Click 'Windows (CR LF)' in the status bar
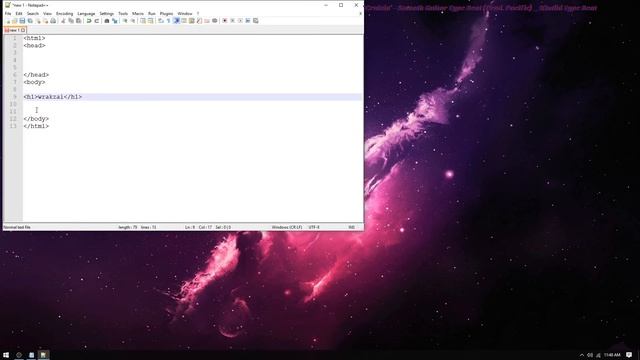This screenshot has height=360, width=640. 287,227
